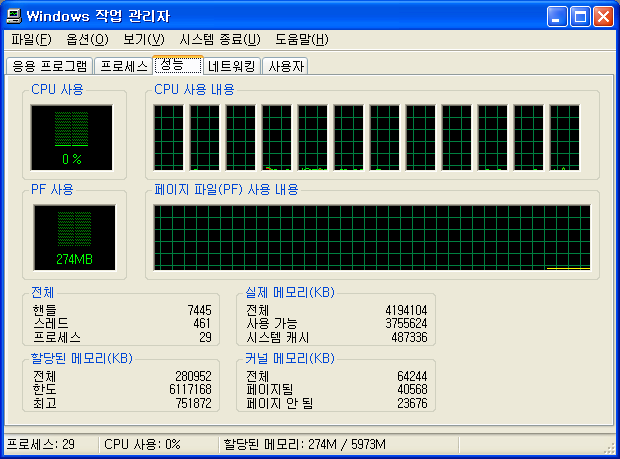The height and width of the screenshot is (459, 620).
Task: Click the window resize grip in status bar
Action: pos(609,448)
